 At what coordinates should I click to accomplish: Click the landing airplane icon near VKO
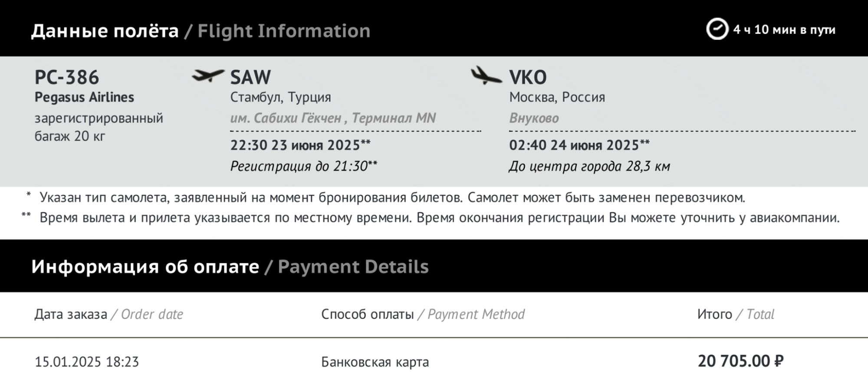pyautogui.click(x=486, y=75)
